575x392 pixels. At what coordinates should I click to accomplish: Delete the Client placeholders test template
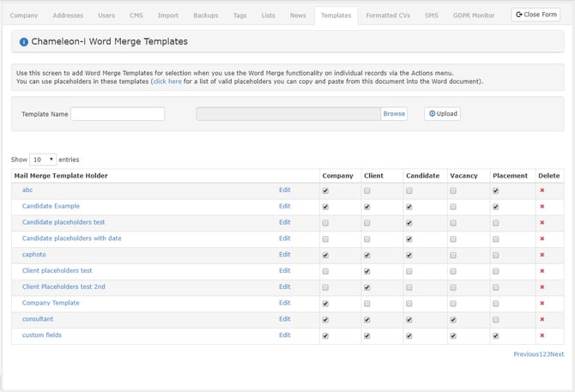542,271
